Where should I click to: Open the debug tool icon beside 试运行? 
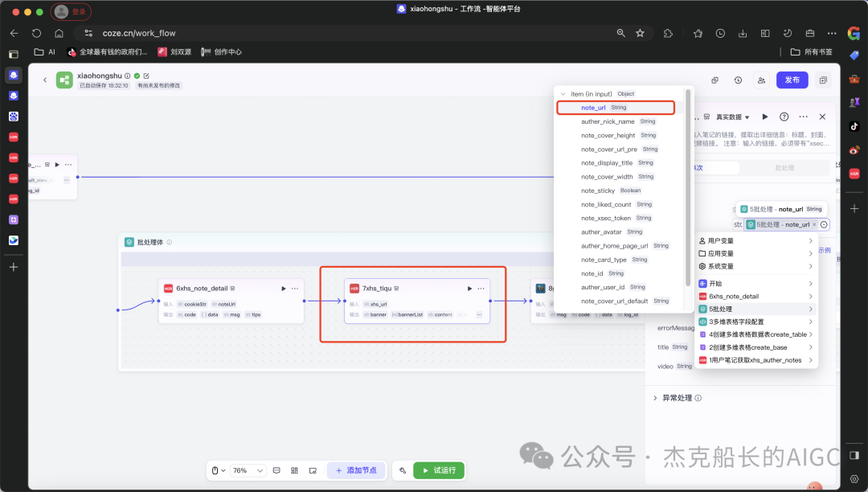pos(403,470)
